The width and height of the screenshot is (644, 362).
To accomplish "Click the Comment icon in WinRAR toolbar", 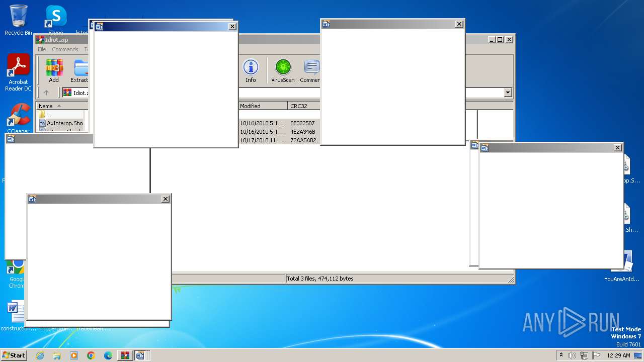I will [x=310, y=71].
